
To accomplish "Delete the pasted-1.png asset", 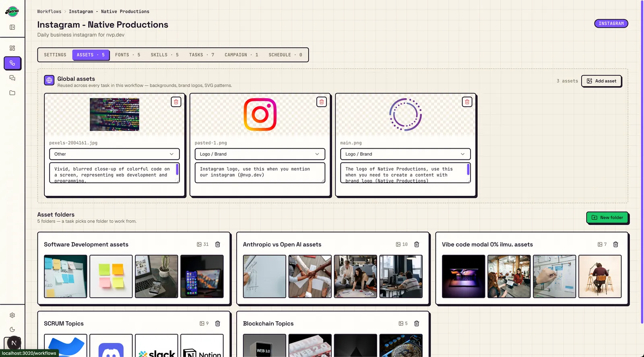I will pos(322,102).
